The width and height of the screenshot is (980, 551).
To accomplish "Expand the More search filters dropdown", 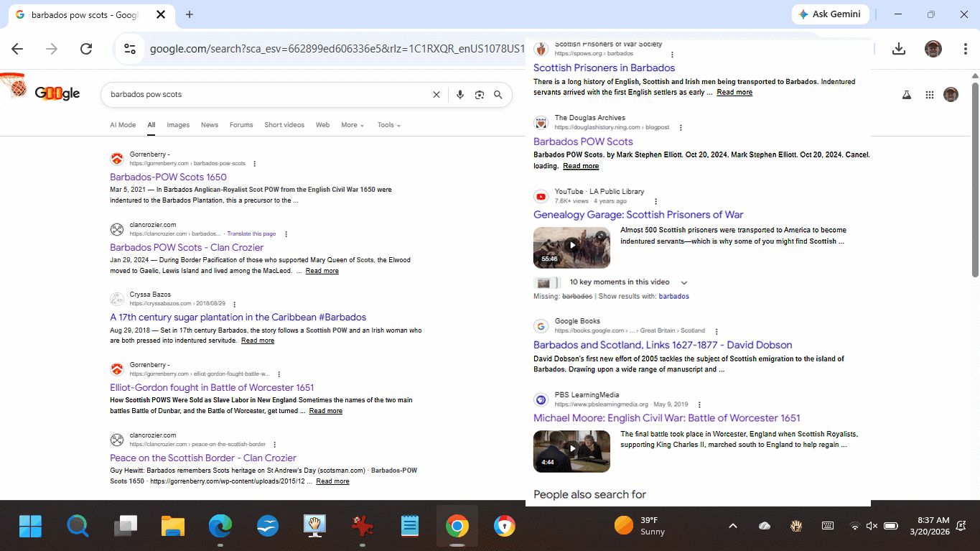I will (x=353, y=125).
